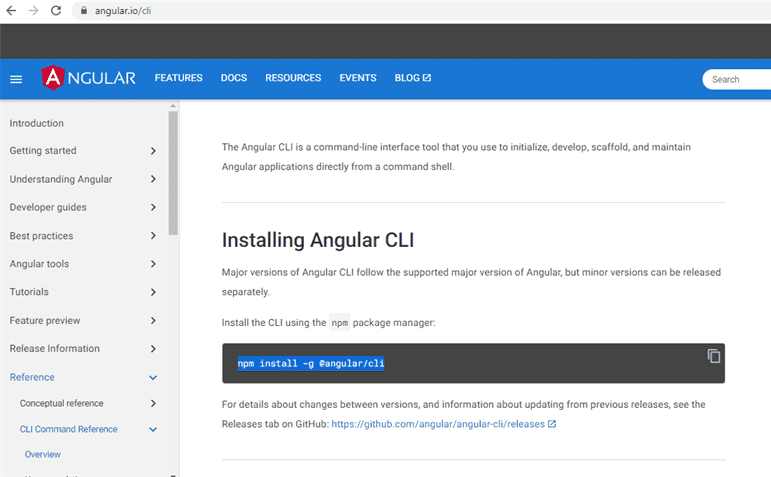Select Getting started in sidebar
Image resolution: width=771 pixels, height=477 pixels.
pos(43,150)
